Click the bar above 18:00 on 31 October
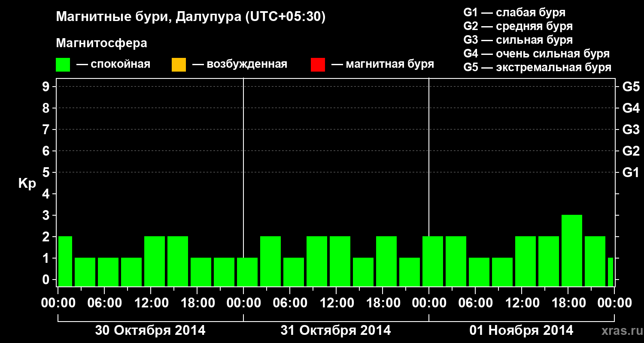The width and height of the screenshot is (644, 343). pyautogui.click(x=386, y=261)
